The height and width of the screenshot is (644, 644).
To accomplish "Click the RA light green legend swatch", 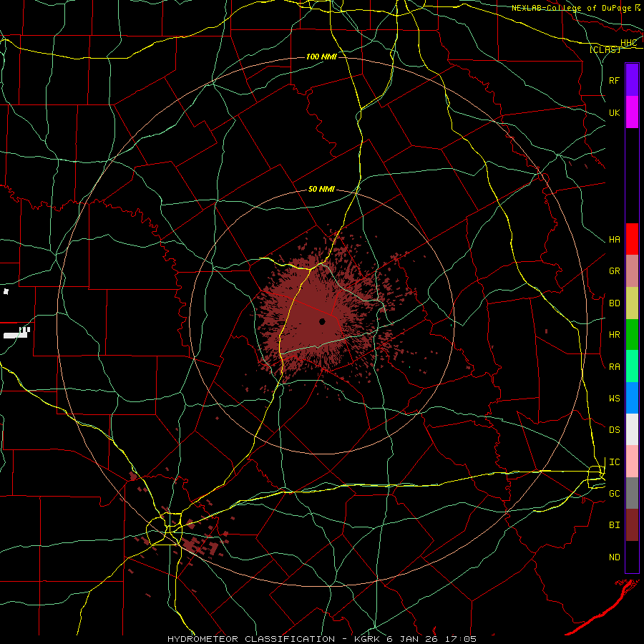I will click(x=632, y=366).
